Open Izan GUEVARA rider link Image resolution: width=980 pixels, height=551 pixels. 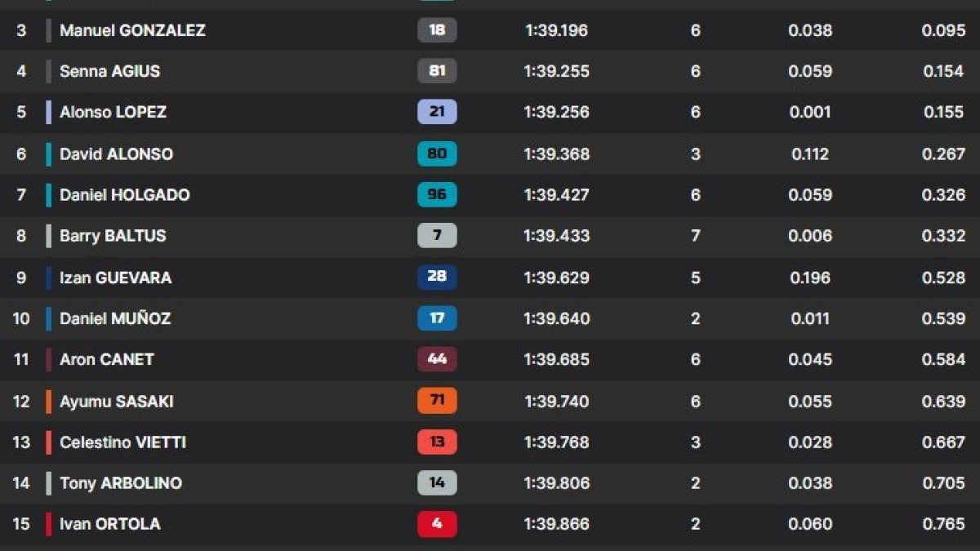[x=115, y=278]
